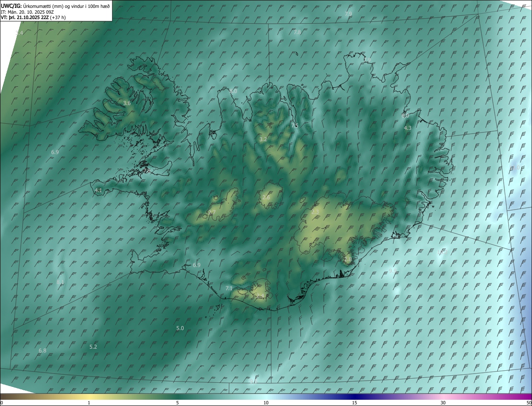Click the 7.8 value label
Image resolution: width=532 pixels, height=406 pixels.
pyautogui.click(x=297, y=32)
